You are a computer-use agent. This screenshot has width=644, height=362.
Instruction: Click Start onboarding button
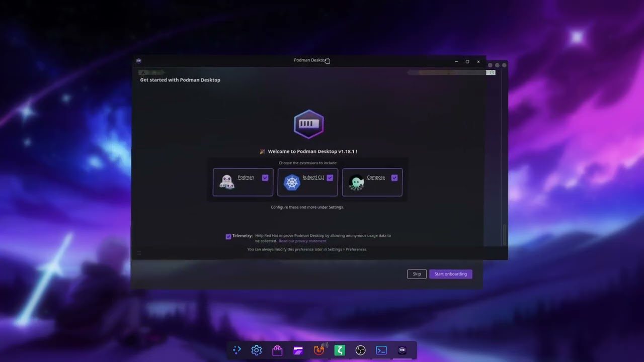tap(450, 274)
